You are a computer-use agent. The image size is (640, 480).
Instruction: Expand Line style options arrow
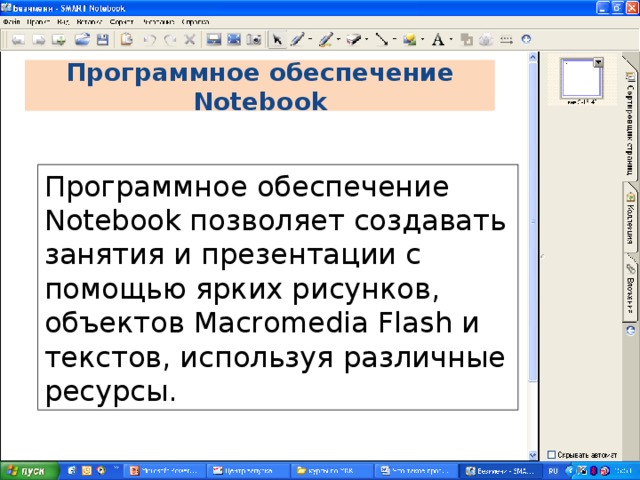394,39
